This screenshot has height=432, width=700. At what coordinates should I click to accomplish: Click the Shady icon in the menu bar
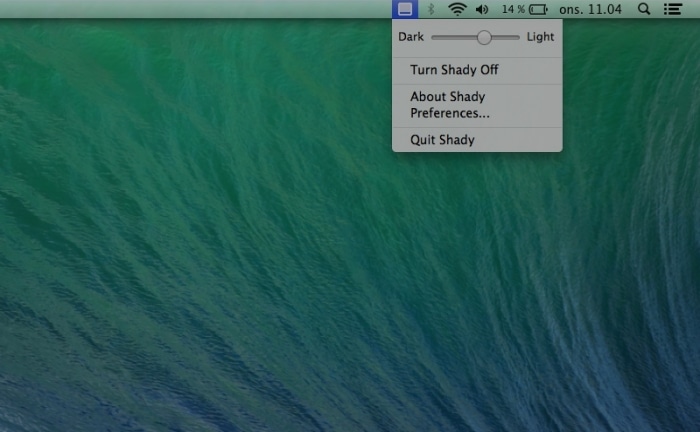pyautogui.click(x=403, y=9)
